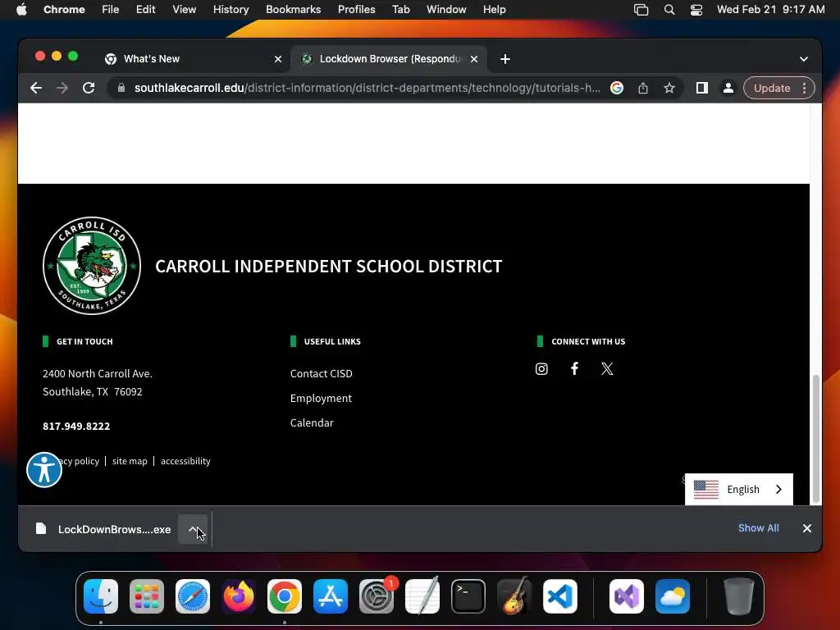This screenshot has width=840, height=630.
Task: Open Finder from the Dock
Action: (101, 596)
